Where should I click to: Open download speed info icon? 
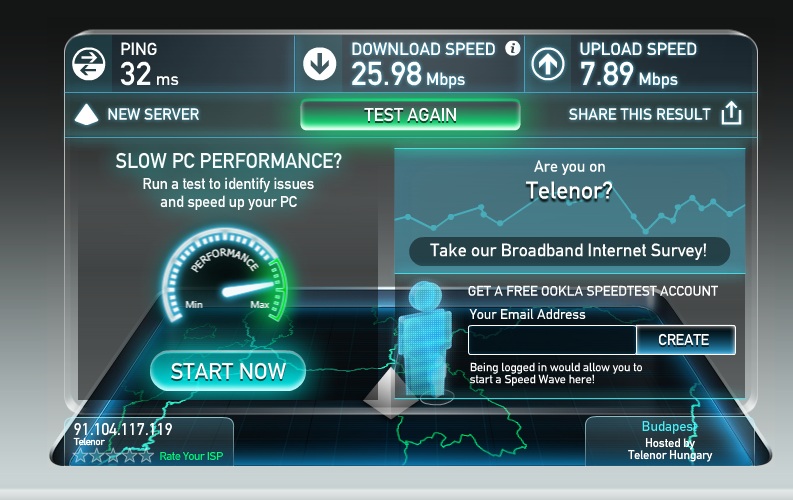click(x=512, y=48)
